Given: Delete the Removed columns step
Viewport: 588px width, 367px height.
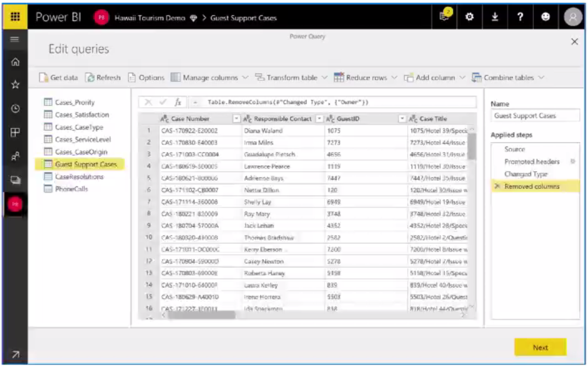Looking at the screenshot, I should [497, 186].
